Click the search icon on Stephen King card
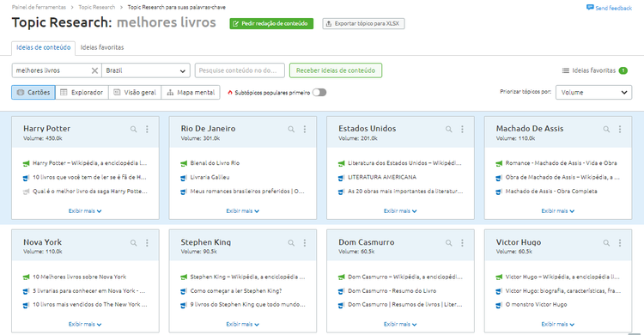 [291, 243]
